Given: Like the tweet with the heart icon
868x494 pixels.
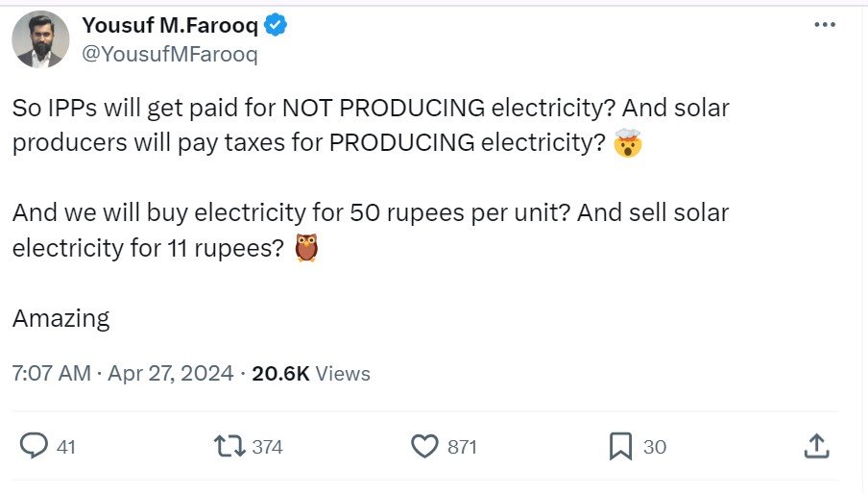Looking at the screenshot, I should tap(423, 446).
